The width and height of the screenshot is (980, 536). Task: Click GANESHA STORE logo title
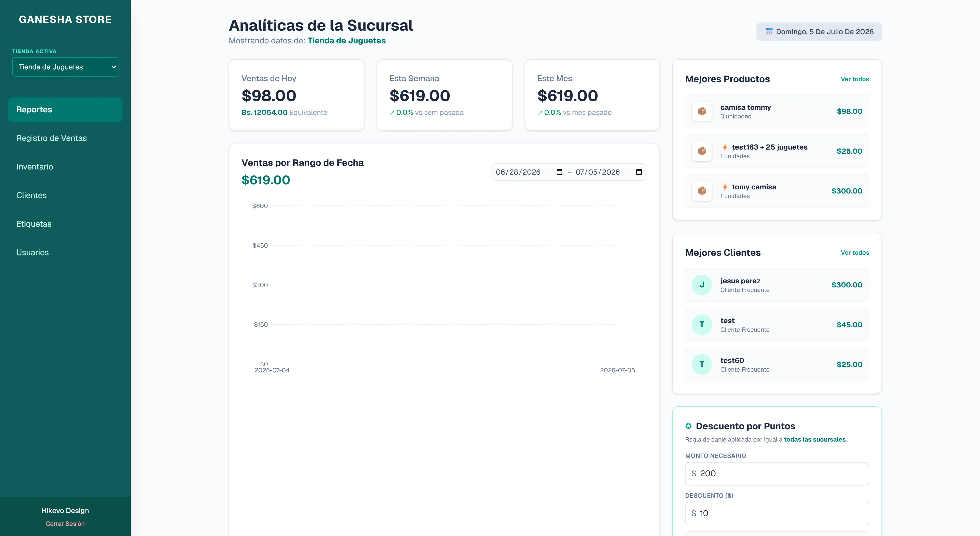click(x=65, y=19)
